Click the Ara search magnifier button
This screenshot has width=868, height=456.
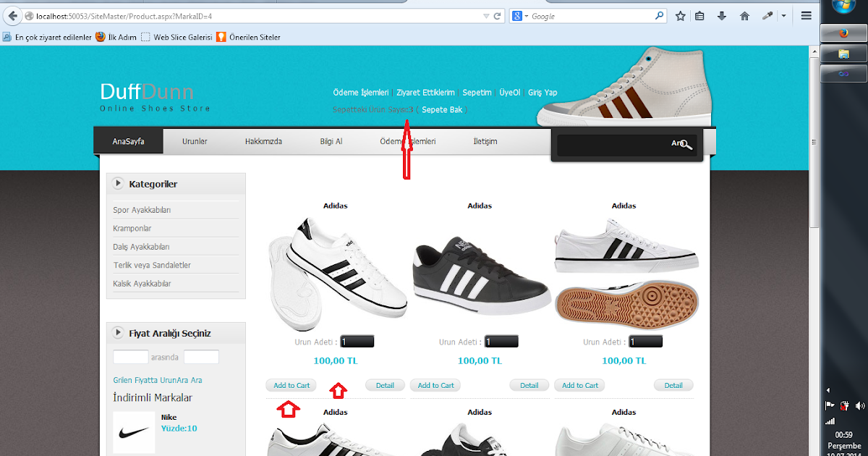coord(683,144)
